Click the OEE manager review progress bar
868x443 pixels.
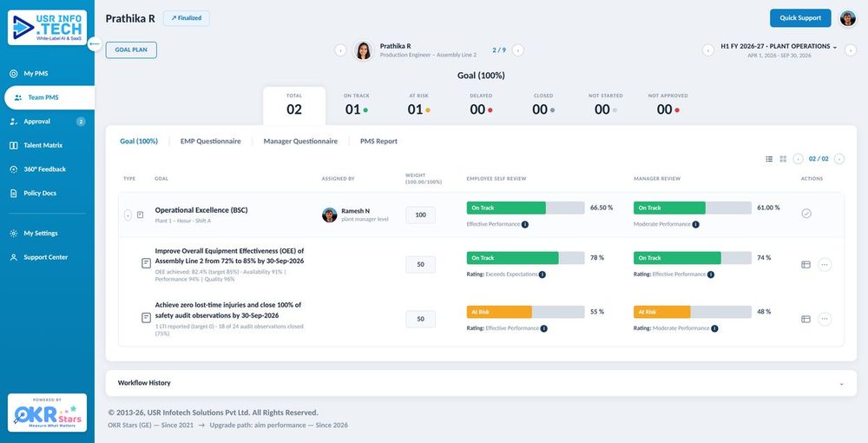click(x=693, y=258)
